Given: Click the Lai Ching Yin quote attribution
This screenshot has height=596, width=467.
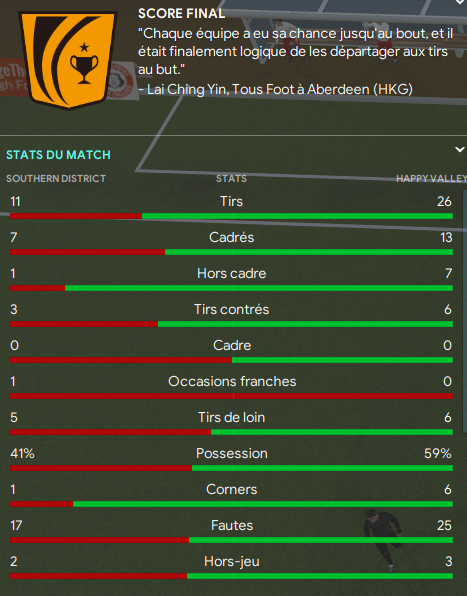Looking at the screenshot, I should click(x=275, y=89).
